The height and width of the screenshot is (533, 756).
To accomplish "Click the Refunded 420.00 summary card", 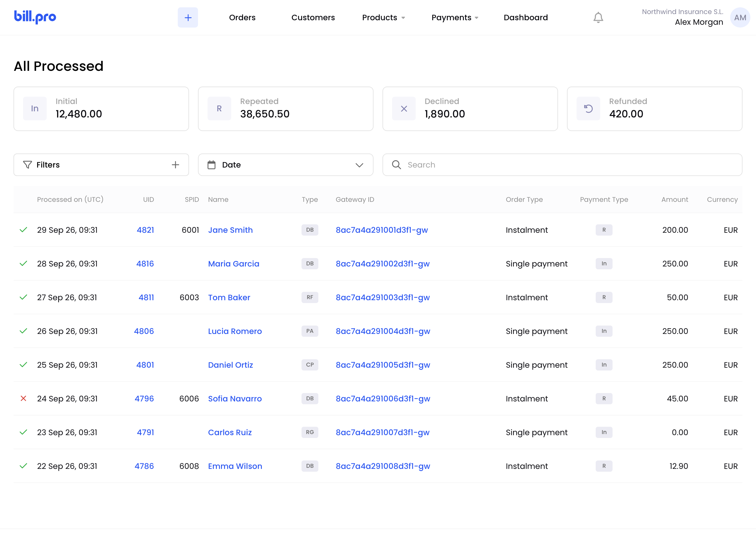I will pos(654,109).
